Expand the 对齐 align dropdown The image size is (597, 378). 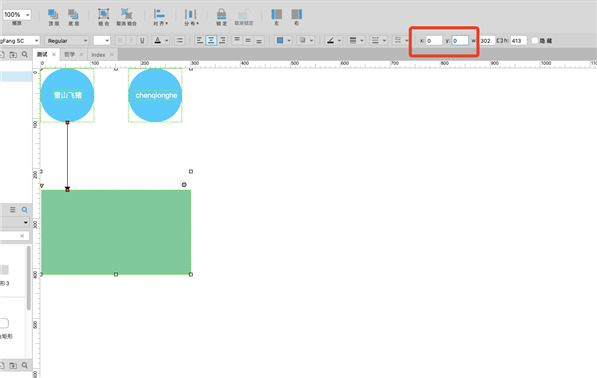point(160,17)
